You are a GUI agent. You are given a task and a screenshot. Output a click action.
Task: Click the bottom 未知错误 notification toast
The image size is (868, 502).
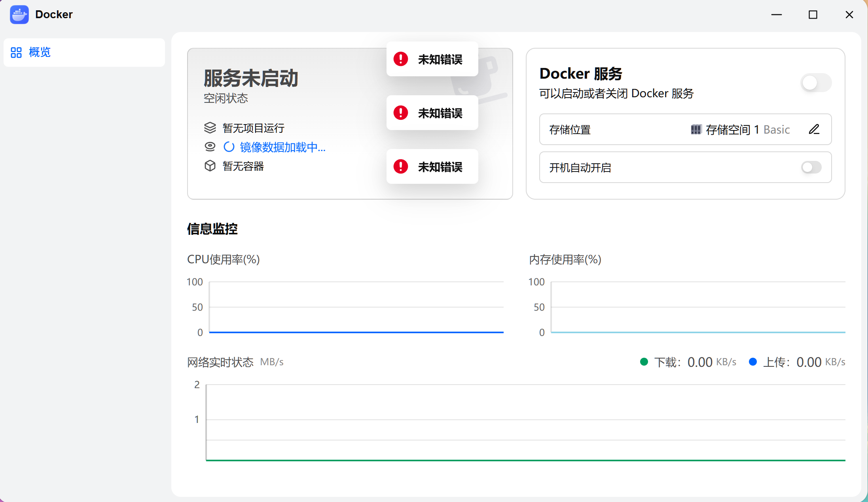[x=432, y=166]
